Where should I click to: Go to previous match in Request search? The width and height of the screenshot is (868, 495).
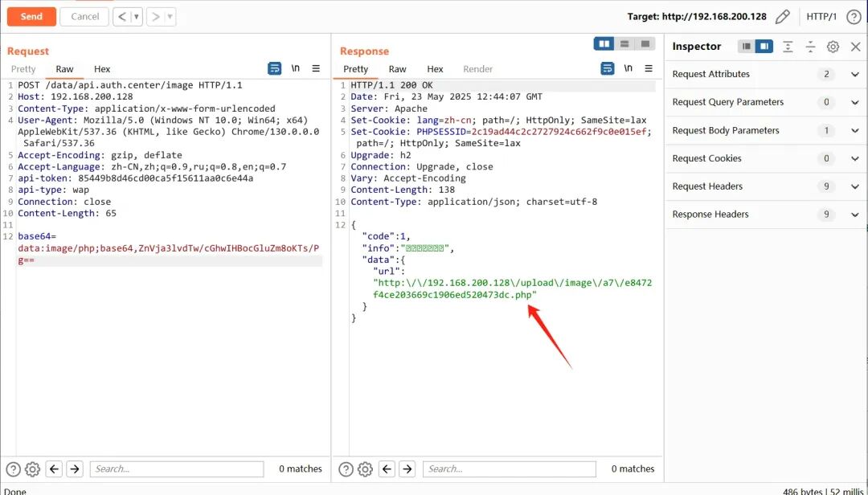click(x=54, y=469)
